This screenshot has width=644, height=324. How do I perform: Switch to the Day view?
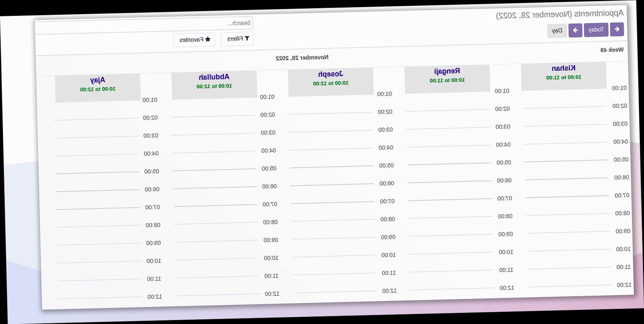coord(557,31)
